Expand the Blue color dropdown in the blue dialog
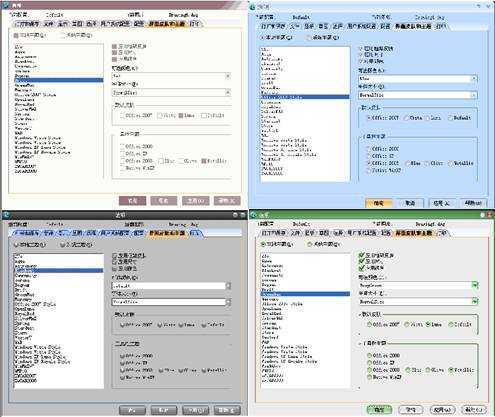The image size is (495, 417). (474, 79)
